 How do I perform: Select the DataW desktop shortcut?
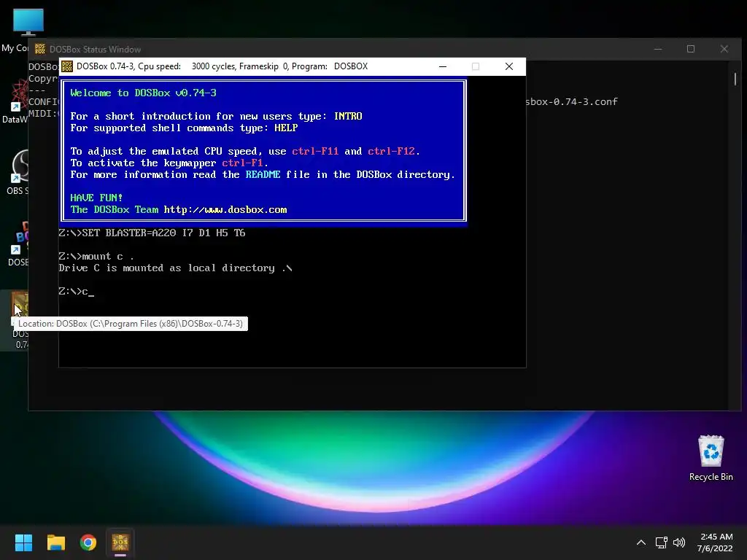[15, 101]
